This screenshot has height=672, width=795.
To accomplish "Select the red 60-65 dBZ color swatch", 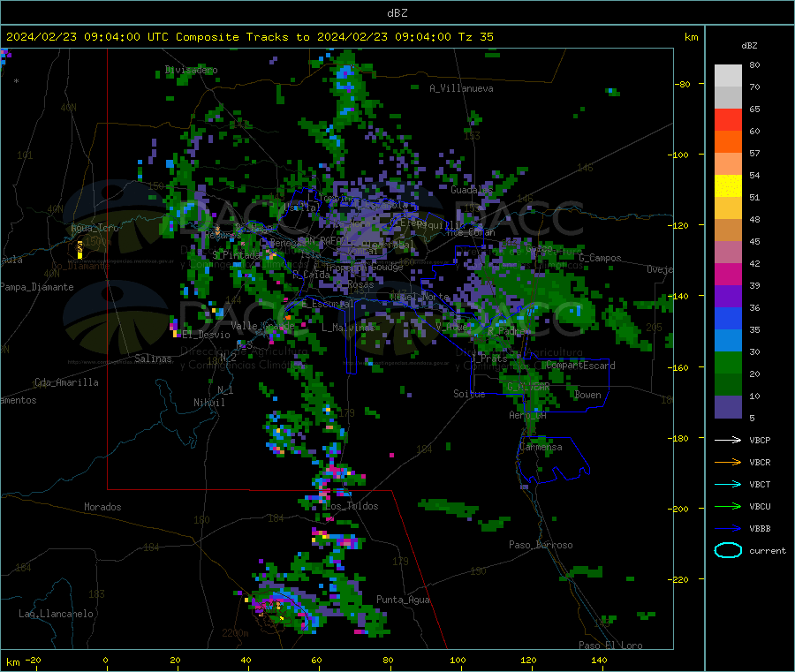I will pyautogui.click(x=728, y=119).
